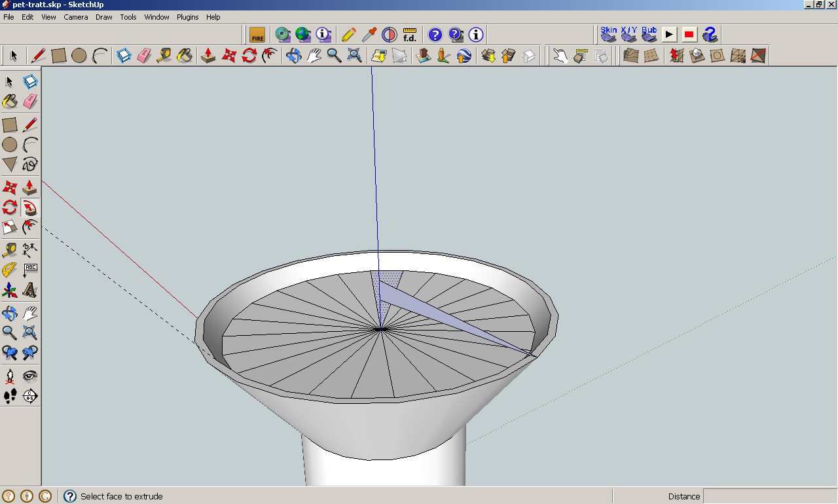Click the Walk footprints tool
838x504 pixels.
[x=9, y=396]
